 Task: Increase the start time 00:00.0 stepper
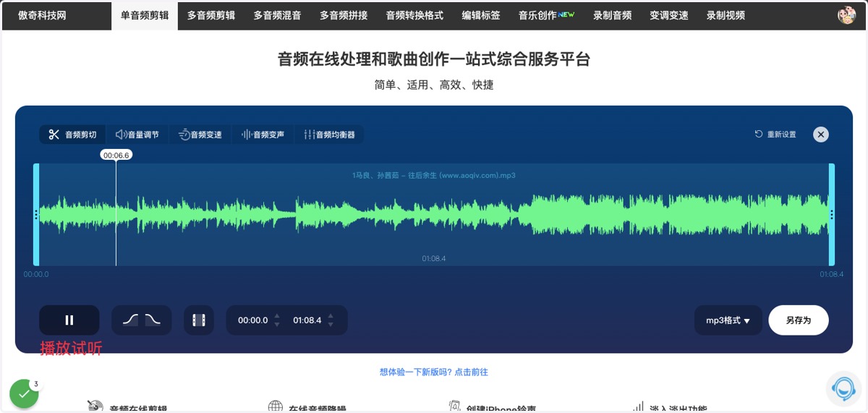277,315
